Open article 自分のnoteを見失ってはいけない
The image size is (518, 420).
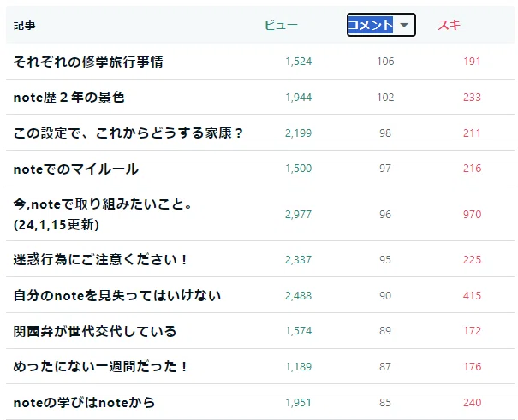point(117,295)
